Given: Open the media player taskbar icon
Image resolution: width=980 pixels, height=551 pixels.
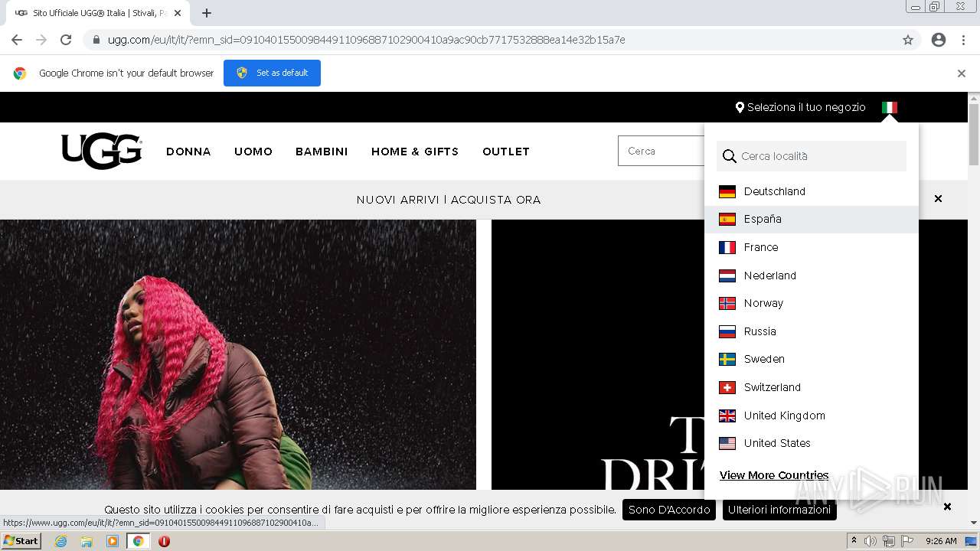Looking at the screenshot, I should point(113,541).
